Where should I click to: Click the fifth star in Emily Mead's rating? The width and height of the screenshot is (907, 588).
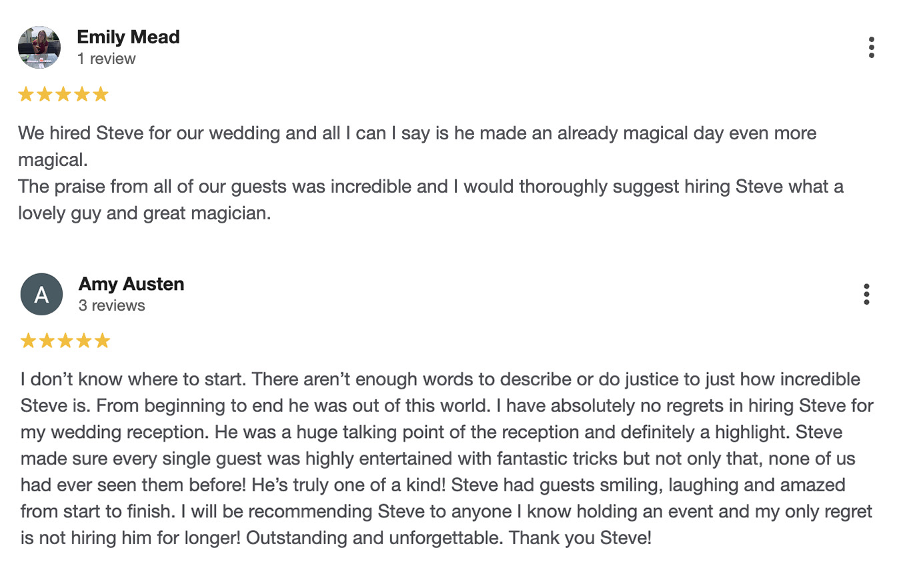[x=101, y=93]
